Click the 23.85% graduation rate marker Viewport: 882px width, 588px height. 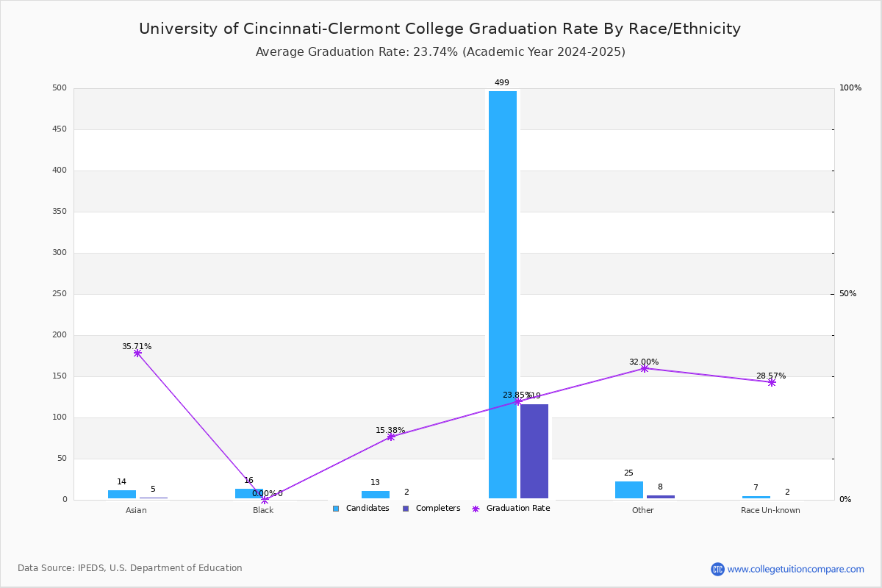[518, 402]
